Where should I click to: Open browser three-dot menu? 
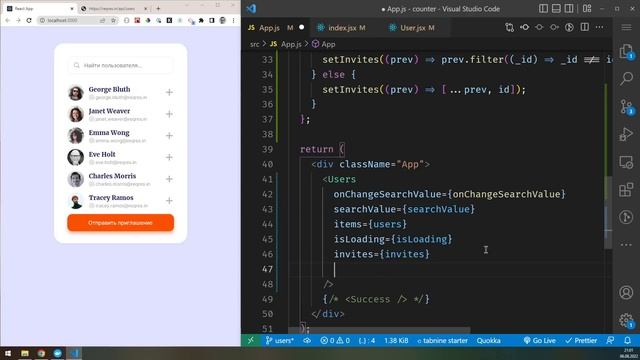pos(233,20)
